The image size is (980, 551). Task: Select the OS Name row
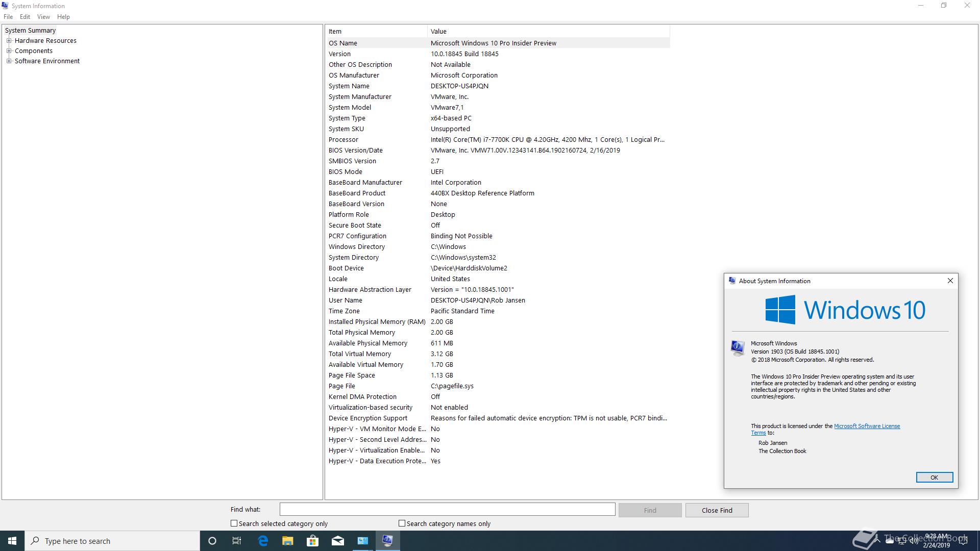498,43
